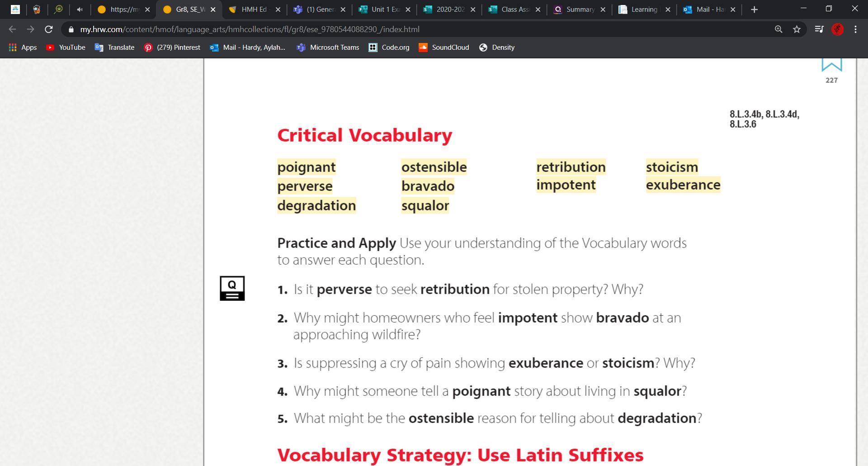Open the Mail - Hardy, Aylah bookmark

[247, 48]
